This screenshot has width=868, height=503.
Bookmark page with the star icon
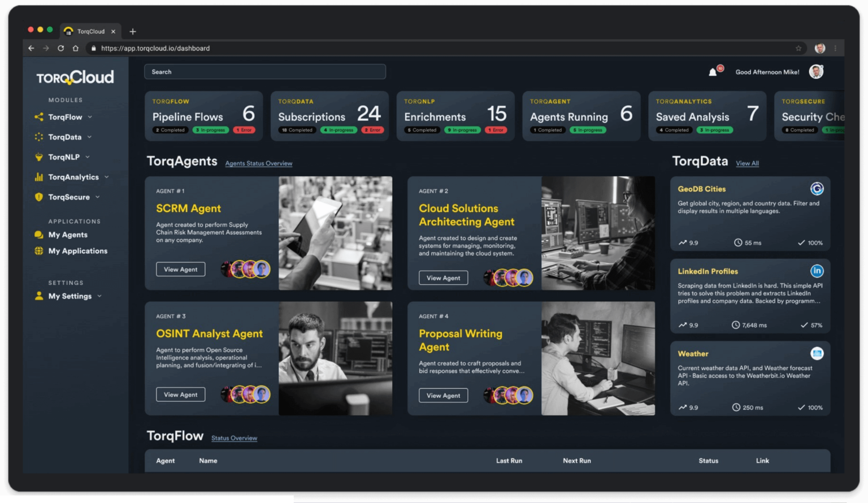pyautogui.click(x=798, y=49)
